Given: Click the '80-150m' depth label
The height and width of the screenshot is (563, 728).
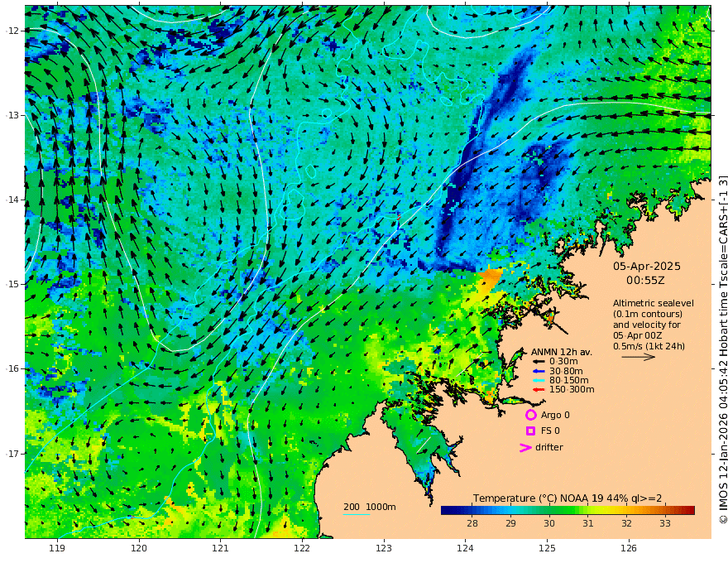Looking at the screenshot, I should (569, 381).
